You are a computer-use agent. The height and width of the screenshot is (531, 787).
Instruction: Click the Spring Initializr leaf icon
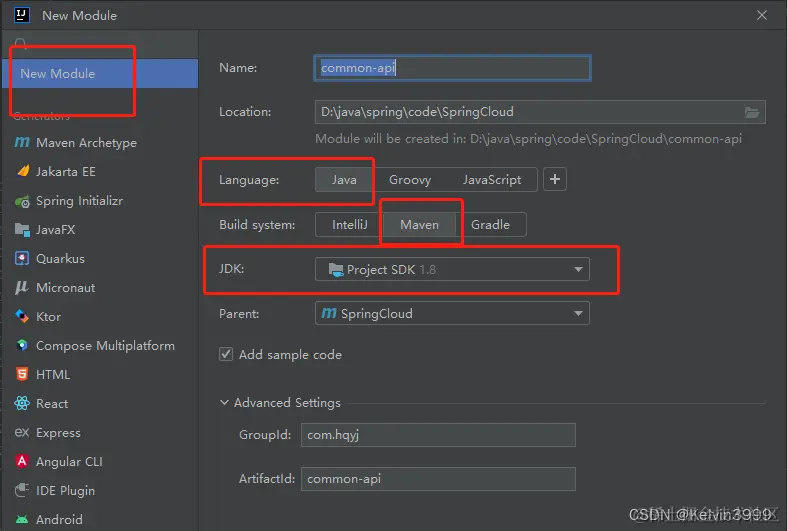point(22,201)
